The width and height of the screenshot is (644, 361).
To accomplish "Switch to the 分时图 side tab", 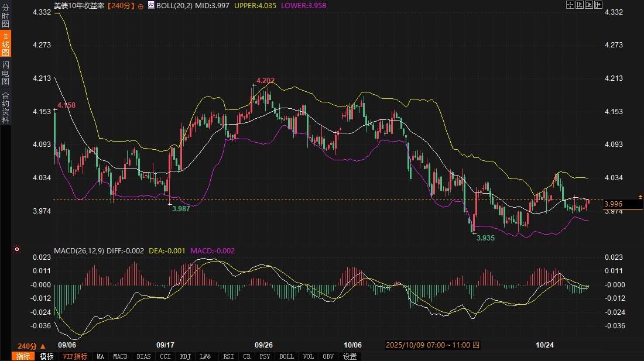I will tap(6, 12).
